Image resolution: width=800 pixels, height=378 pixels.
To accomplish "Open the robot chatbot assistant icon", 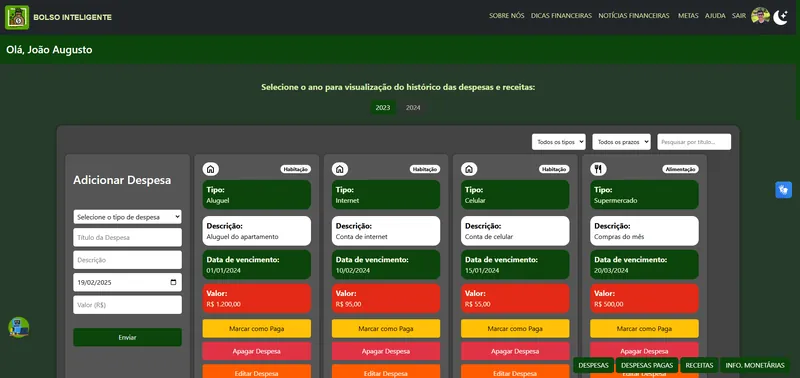I will pyautogui.click(x=18, y=327).
